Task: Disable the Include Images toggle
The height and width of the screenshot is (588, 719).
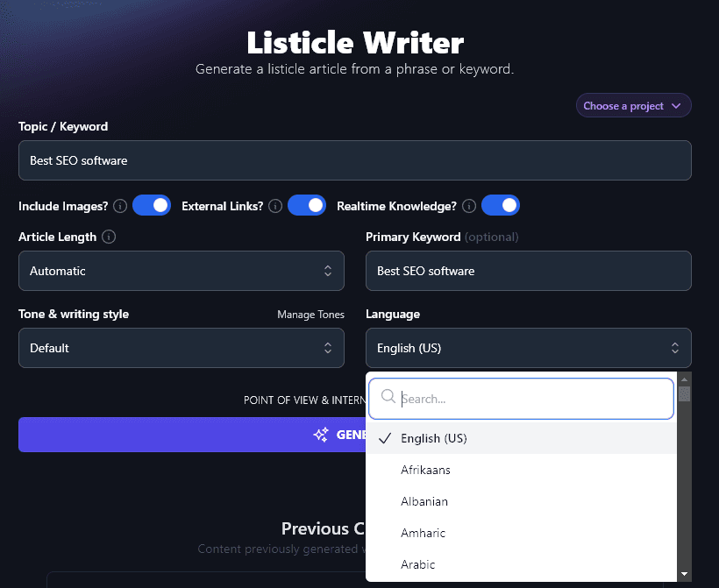Action: [153, 205]
